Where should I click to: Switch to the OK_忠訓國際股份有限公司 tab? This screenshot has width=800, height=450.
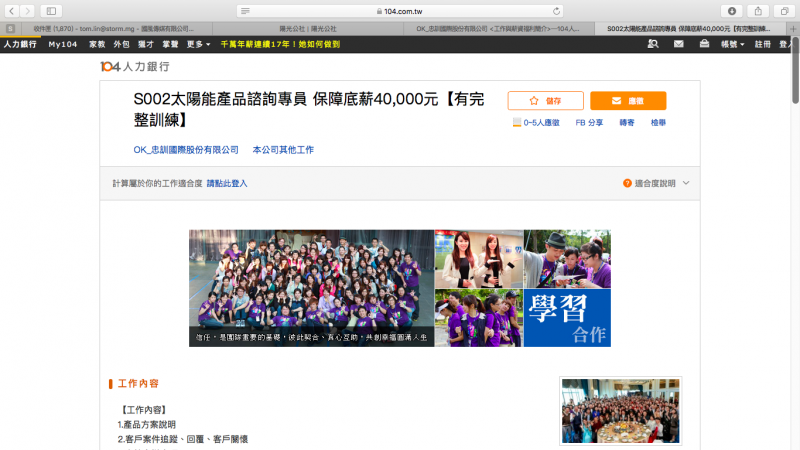498,29
